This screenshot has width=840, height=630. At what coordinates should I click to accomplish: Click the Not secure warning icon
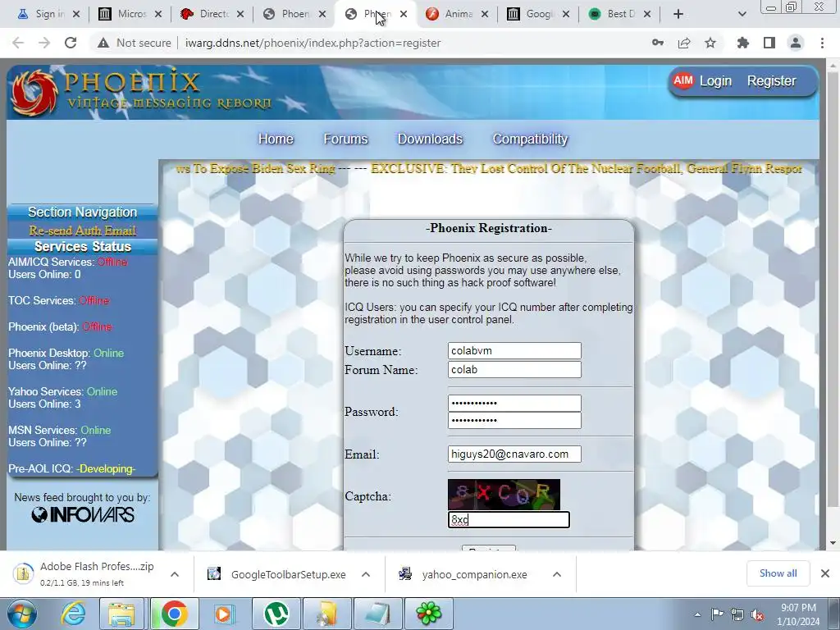pos(103,43)
